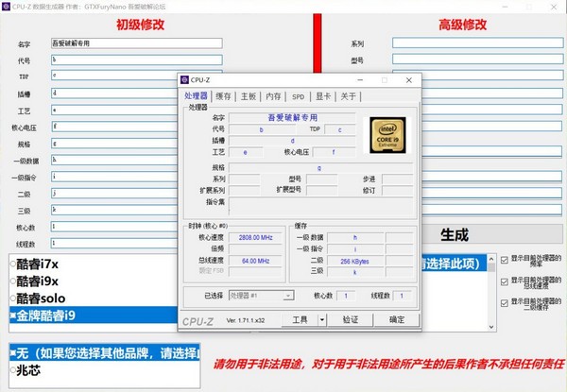Switch to the 缓存 tab
The width and height of the screenshot is (567, 392).
tap(223, 96)
